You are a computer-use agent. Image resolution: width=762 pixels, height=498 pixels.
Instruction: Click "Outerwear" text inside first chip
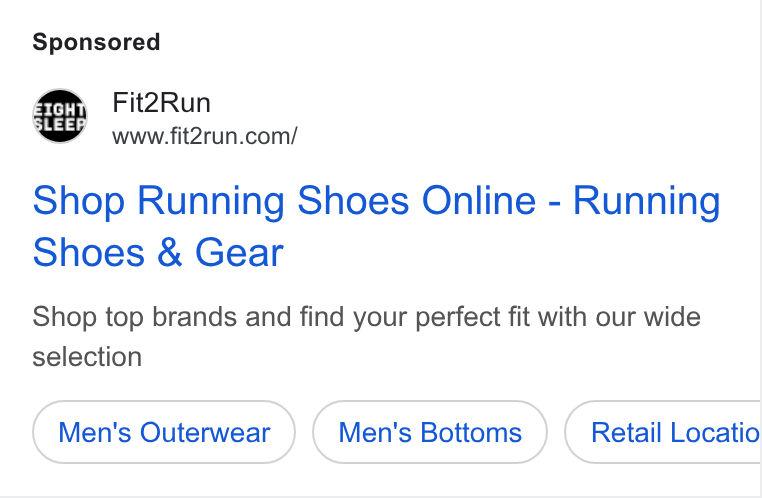tap(205, 432)
